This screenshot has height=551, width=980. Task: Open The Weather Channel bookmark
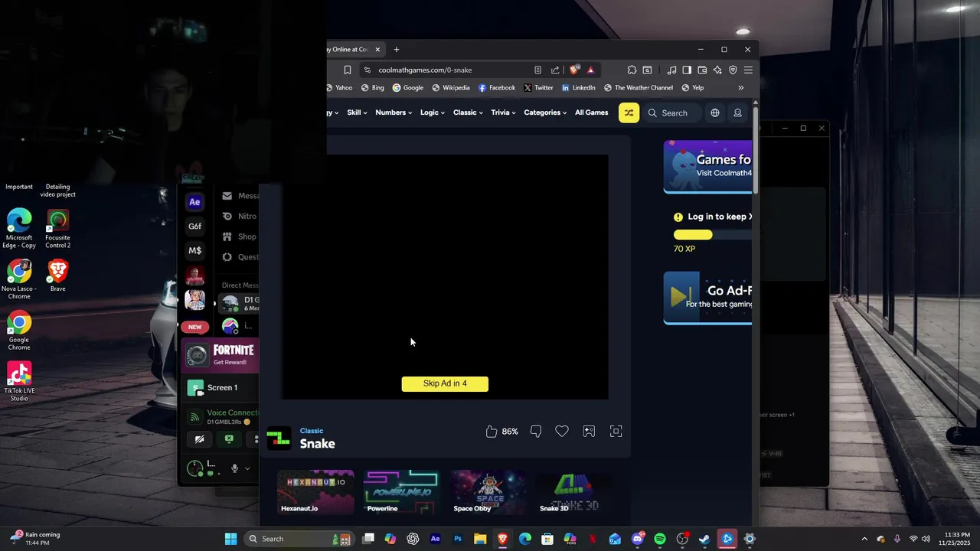click(x=639, y=88)
